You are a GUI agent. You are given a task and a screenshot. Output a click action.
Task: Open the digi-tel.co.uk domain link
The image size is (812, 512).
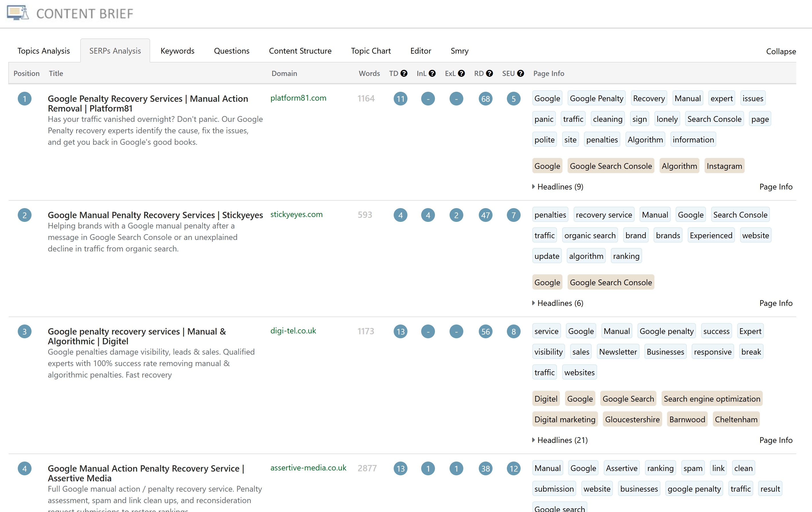tap(293, 331)
